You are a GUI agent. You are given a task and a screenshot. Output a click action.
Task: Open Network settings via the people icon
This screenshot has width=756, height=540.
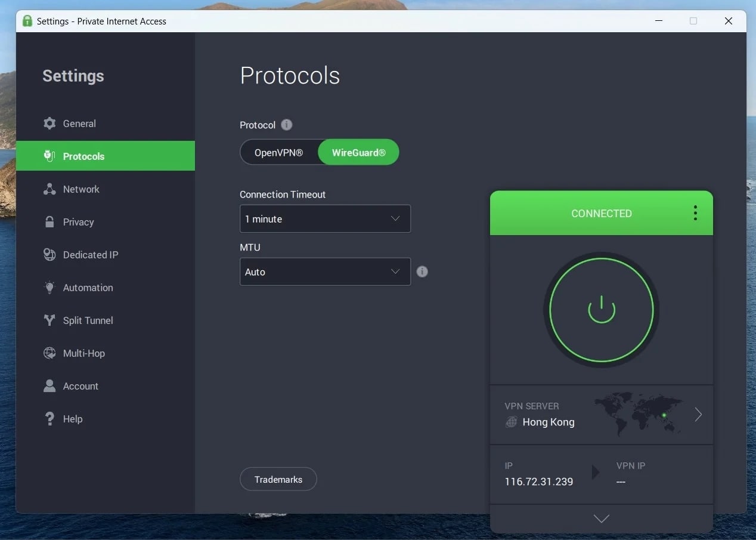[x=49, y=189]
